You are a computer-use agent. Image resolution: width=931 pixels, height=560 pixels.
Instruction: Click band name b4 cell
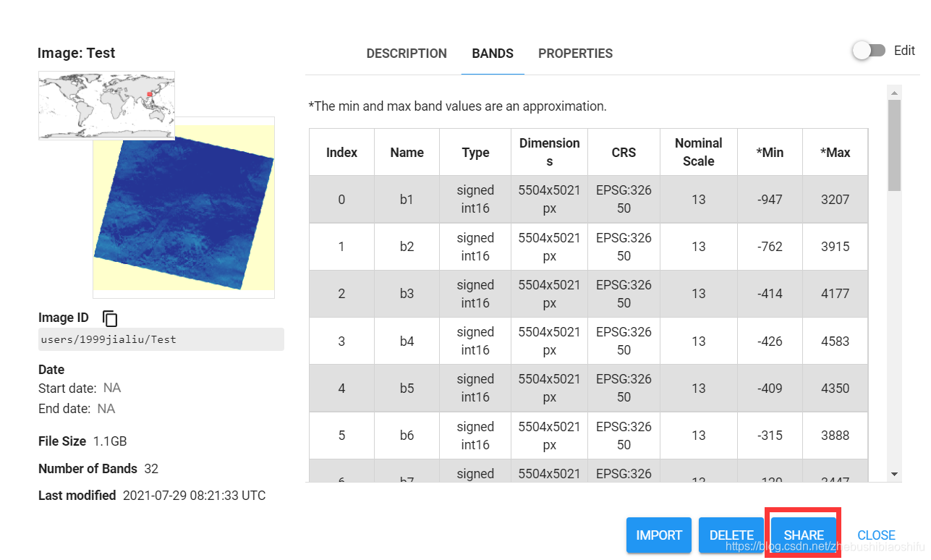[407, 341]
